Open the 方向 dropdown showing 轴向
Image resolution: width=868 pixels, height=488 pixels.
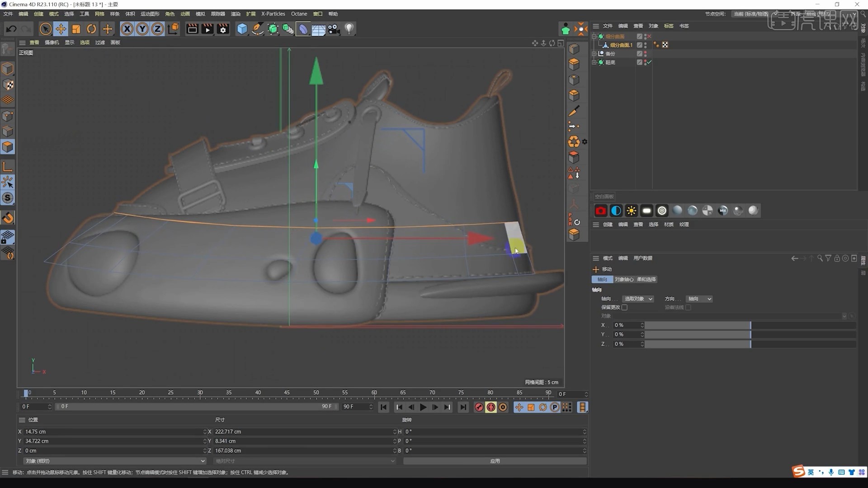pyautogui.click(x=698, y=299)
